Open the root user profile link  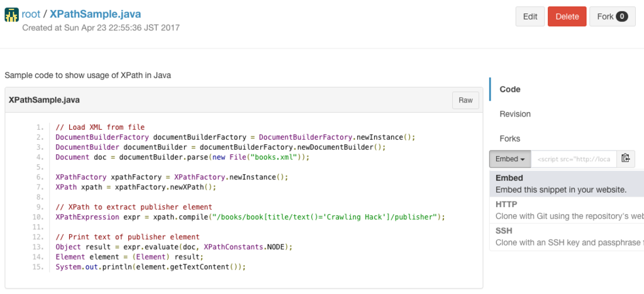click(31, 14)
